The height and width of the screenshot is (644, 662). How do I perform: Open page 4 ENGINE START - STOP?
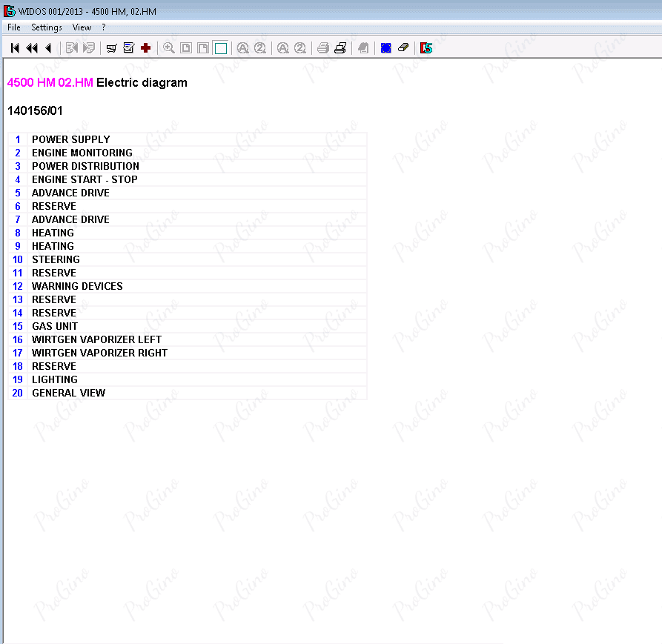point(85,179)
